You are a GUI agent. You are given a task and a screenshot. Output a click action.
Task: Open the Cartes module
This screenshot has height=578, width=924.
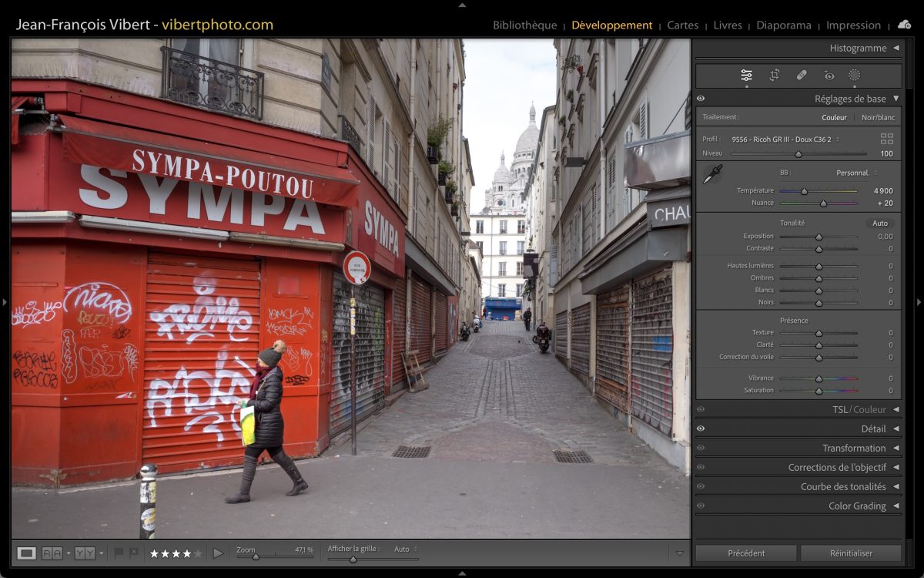[x=682, y=25]
